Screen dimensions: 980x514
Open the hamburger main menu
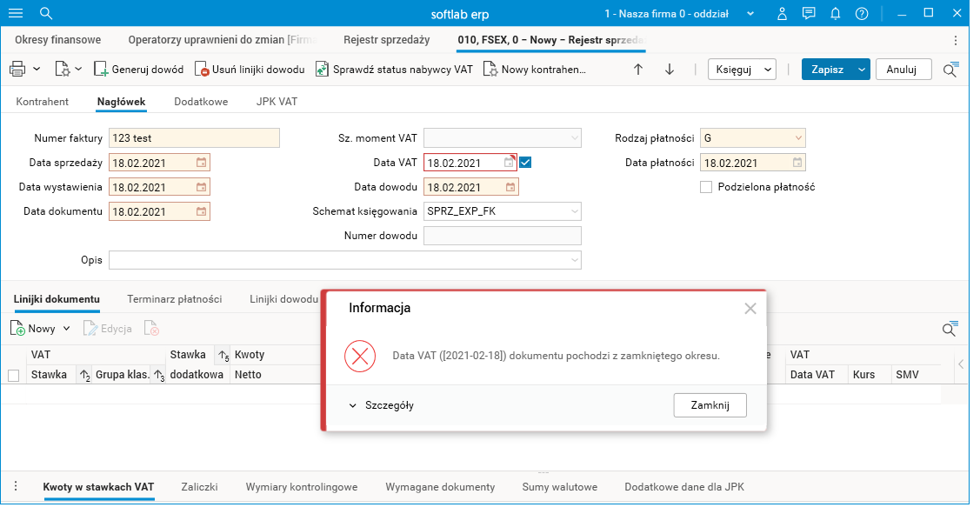(15, 14)
